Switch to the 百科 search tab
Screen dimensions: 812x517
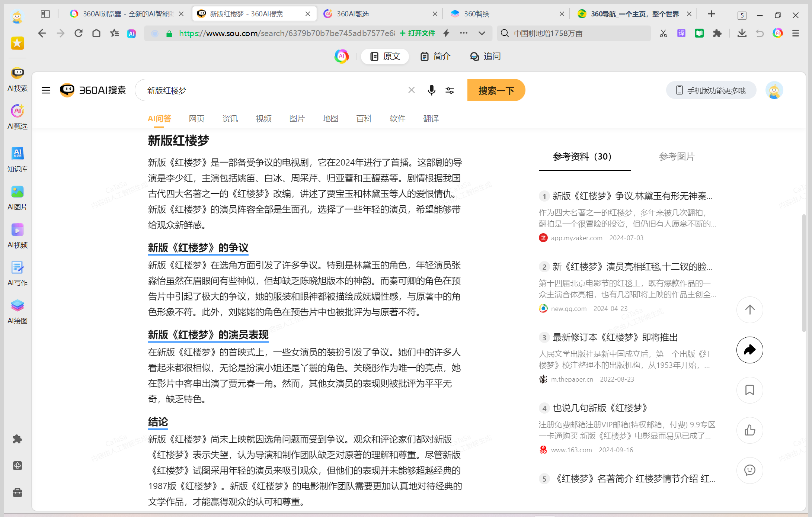click(x=364, y=119)
